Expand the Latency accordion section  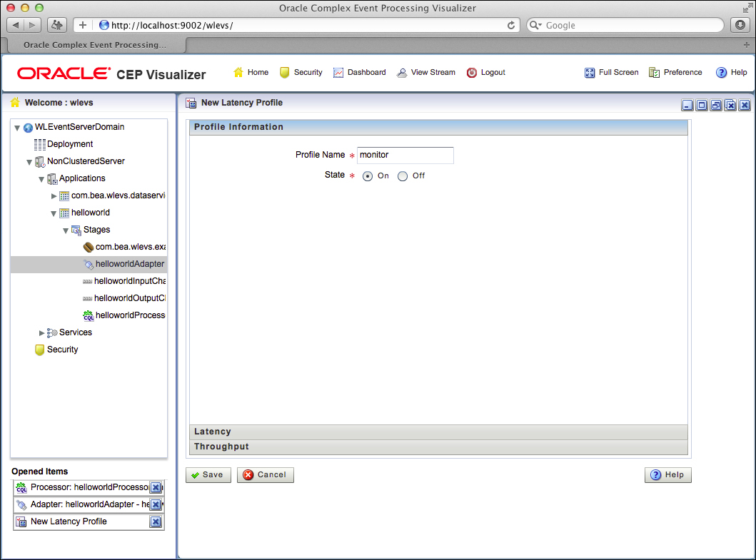pyautogui.click(x=438, y=432)
